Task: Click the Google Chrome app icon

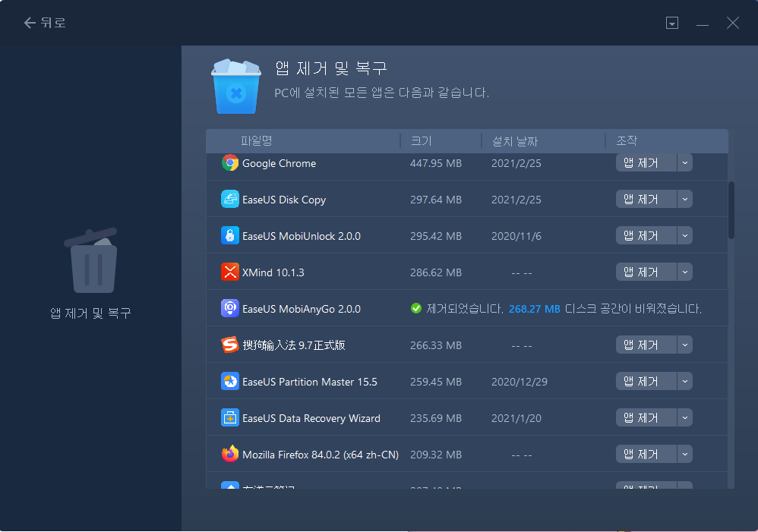Action: click(230, 163)
